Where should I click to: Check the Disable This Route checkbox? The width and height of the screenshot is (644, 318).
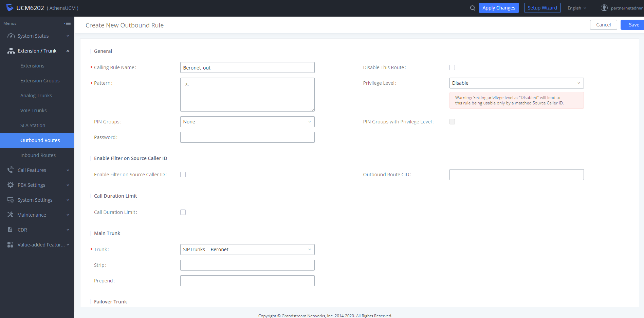452,67
